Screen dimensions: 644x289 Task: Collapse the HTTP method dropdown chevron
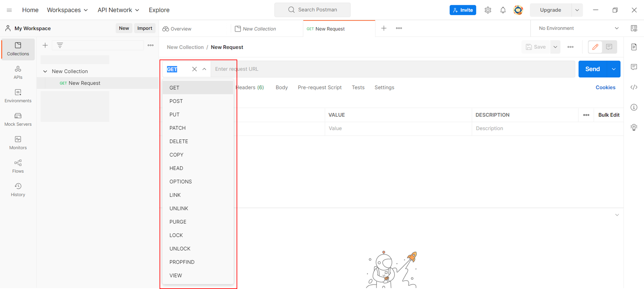pos(204,69)
